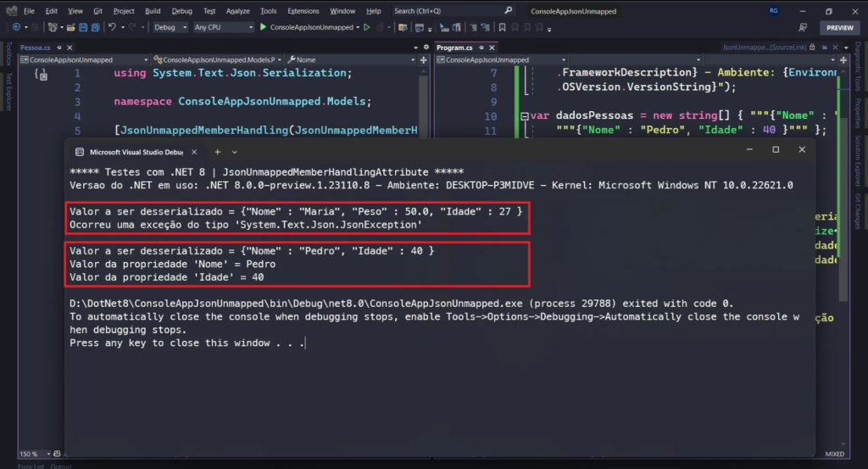This screenshot has height=469, width=868.
Task: Click the split editor icon in Program.cs pane
Action: (843, 60)
